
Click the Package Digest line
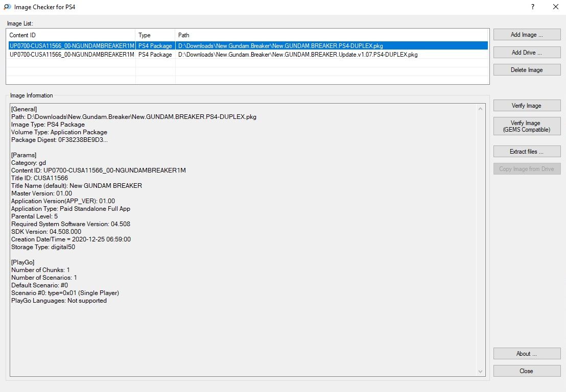[59, 139]
